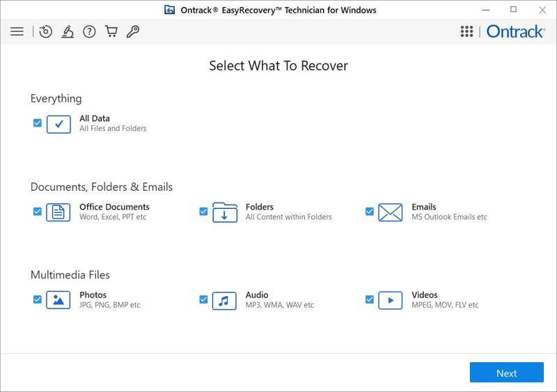Toggle the Photos checkbox

[38, 299]
